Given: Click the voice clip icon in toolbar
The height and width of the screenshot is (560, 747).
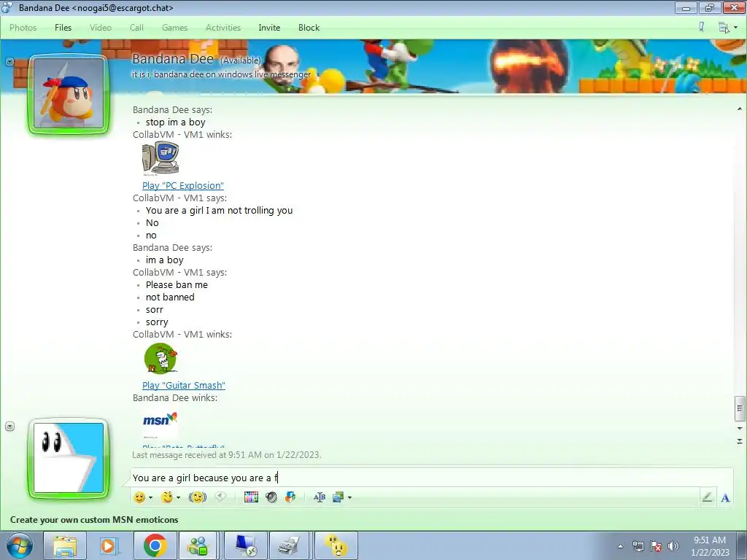Looking at the screenshot, I should [x=220, y=497].
